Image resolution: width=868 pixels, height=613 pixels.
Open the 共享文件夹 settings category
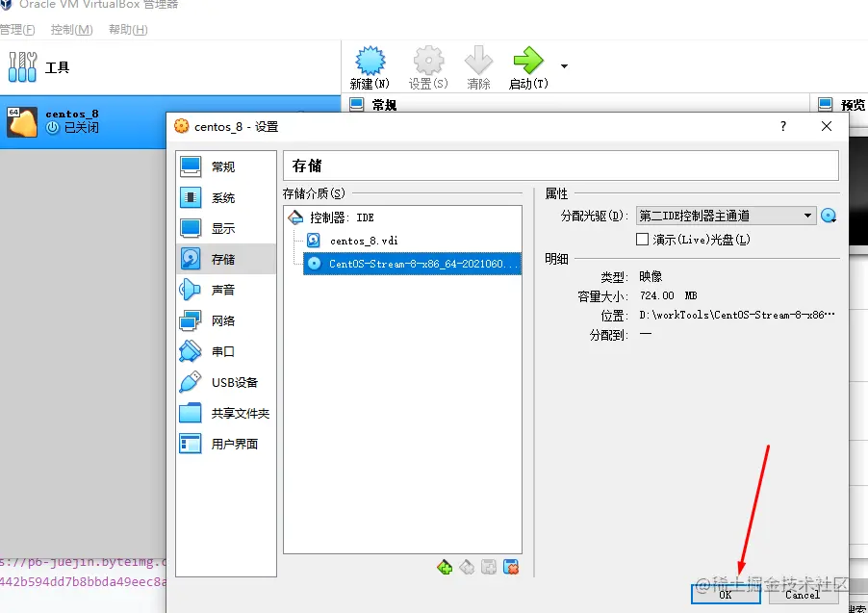pyautogui.click(x=226, y=413)
